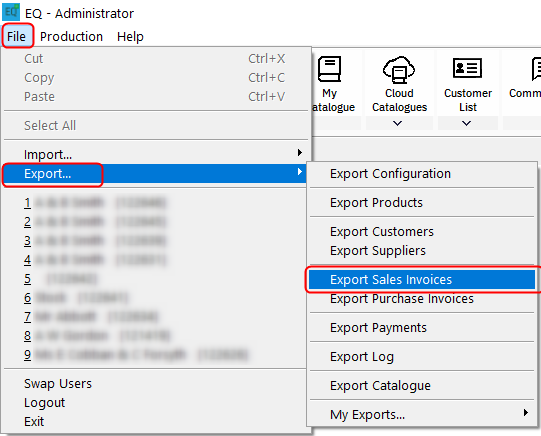Open the Help menu
The height and width of the screenshot is (436, 541).
click(x=130, y=36)
